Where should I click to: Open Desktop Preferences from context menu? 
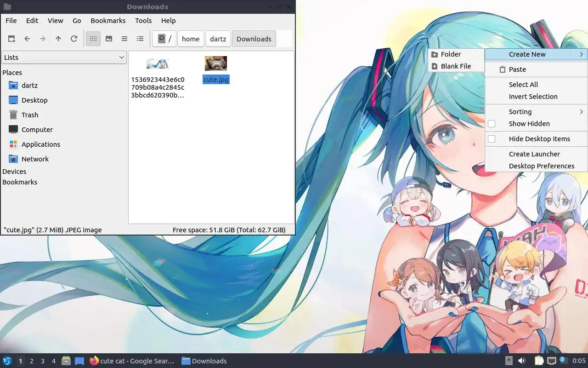[536, 166]
